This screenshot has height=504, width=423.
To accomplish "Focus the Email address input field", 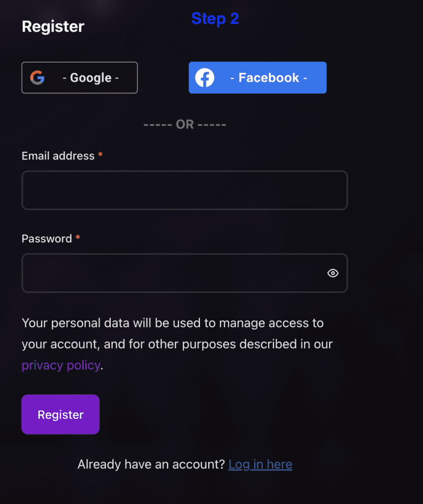I will (x=185, y=190).
